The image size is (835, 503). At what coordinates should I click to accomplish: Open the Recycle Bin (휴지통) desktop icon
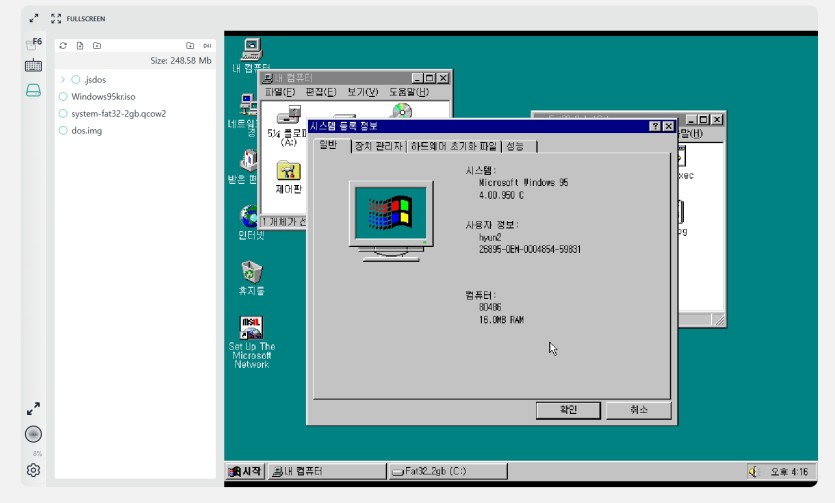(251, 271)
